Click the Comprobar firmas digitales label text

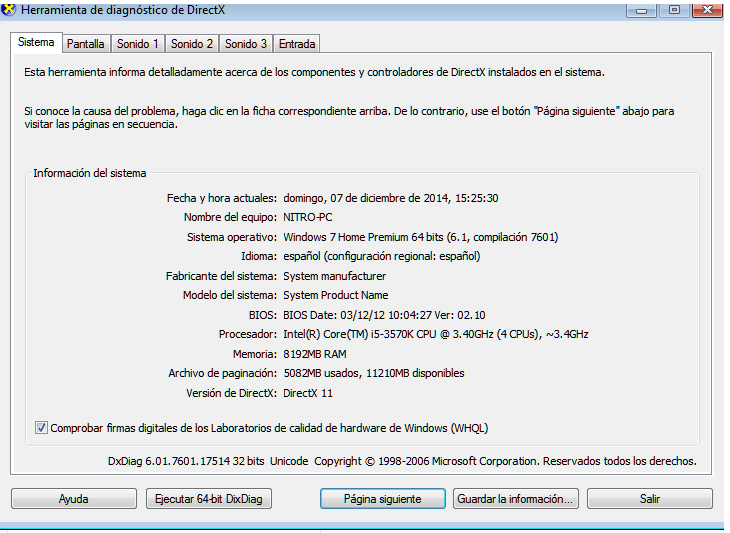click(269, 428)
